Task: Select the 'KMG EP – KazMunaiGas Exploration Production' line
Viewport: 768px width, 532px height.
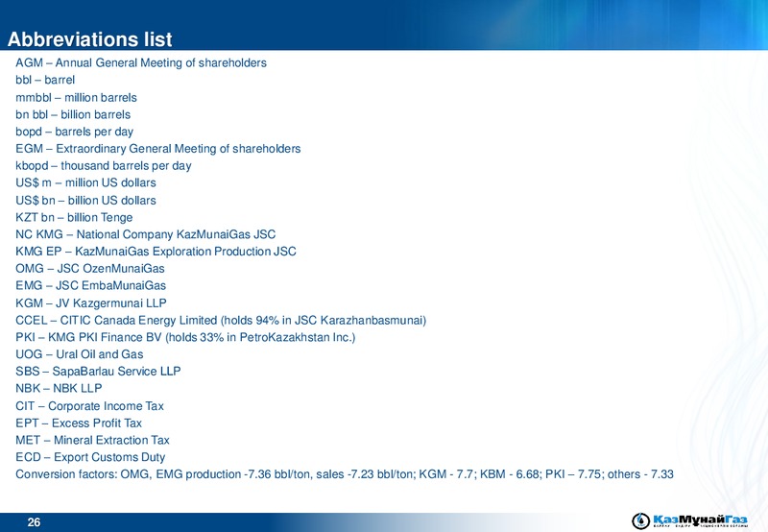Action: click(x=156, y=252)
